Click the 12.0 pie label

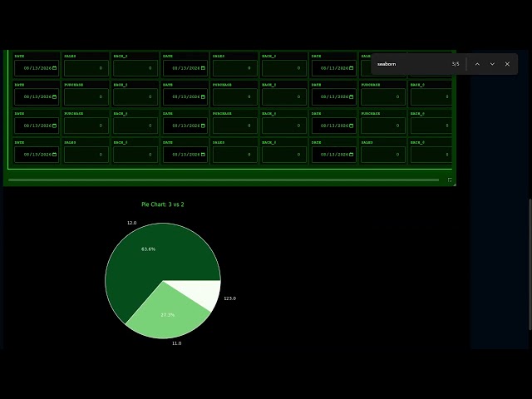(131, 223)
